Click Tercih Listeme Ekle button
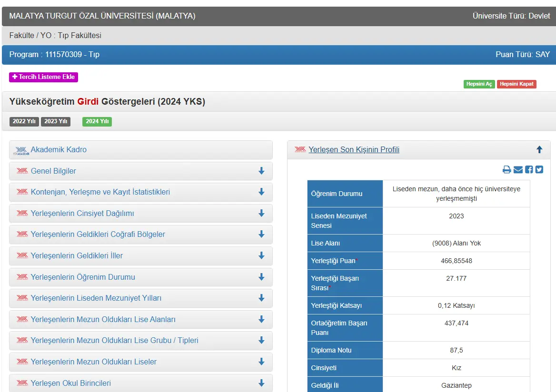Image resolution: width=556 pixels, height=392 pixels. pos(43,77)
